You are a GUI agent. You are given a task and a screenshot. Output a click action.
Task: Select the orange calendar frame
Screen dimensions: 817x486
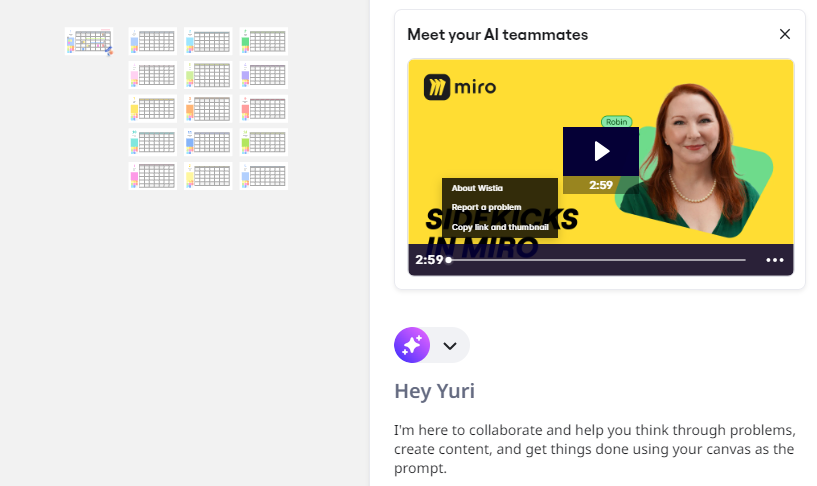tap(208, 109)
